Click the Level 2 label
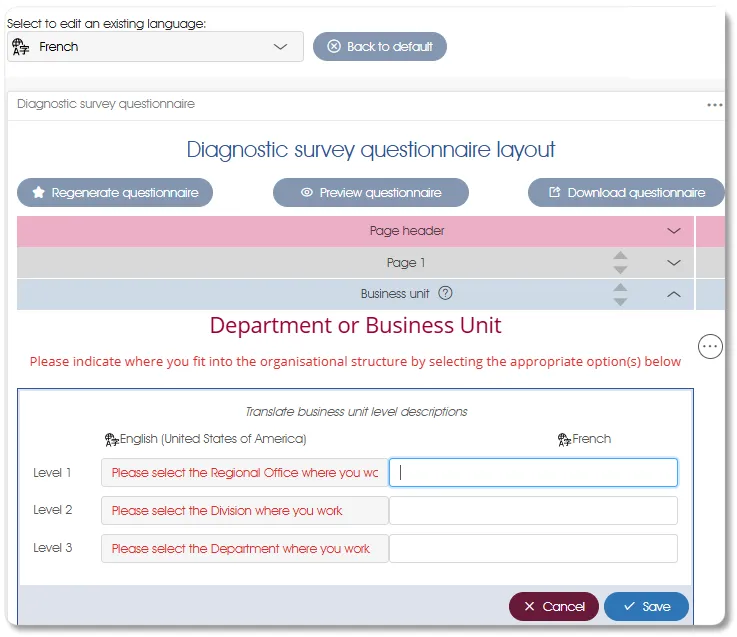 pyautogui.click(x=52, y=510)
